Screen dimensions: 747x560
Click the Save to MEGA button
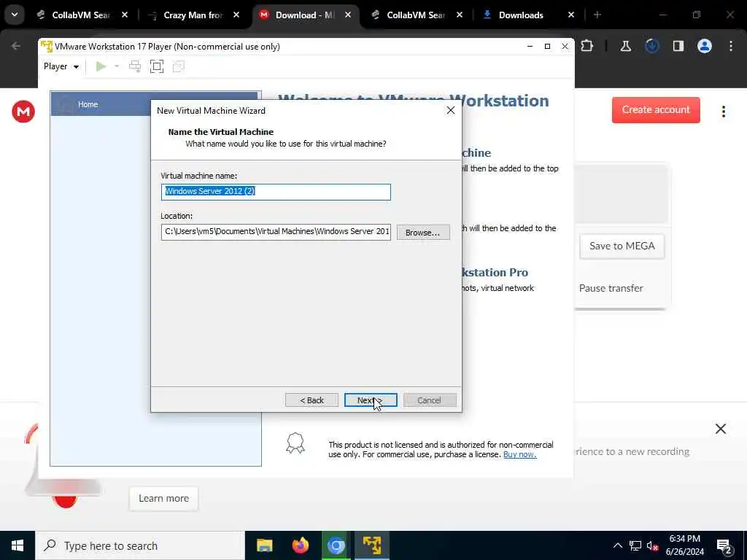click(x=622, y=246)
